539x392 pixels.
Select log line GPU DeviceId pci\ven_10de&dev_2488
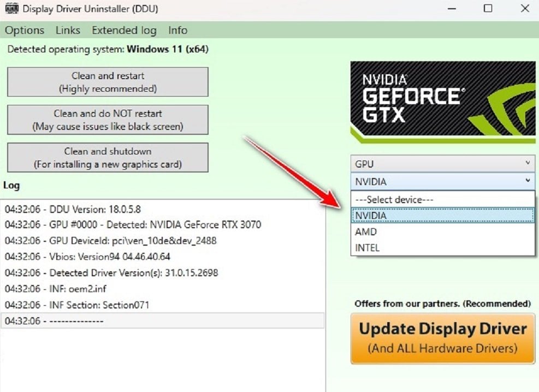[x=162, y=240]
